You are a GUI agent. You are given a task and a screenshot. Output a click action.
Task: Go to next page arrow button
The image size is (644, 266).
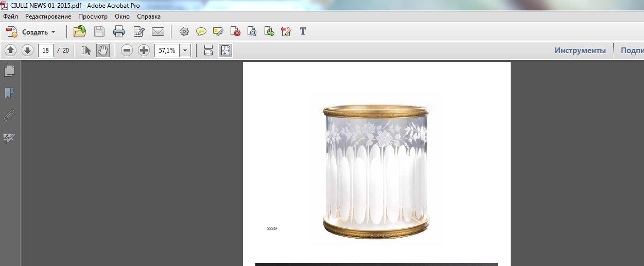(28, 51)
